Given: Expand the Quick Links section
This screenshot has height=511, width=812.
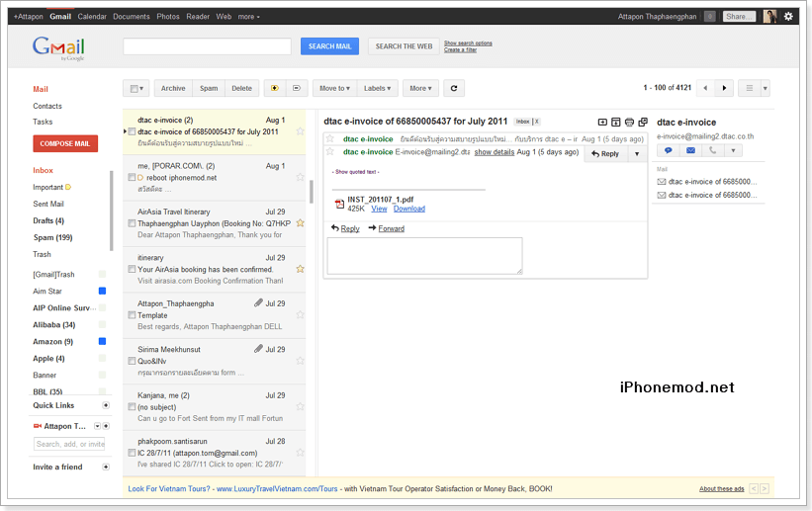Looking at the screenshot, I should tap(106, 405).
